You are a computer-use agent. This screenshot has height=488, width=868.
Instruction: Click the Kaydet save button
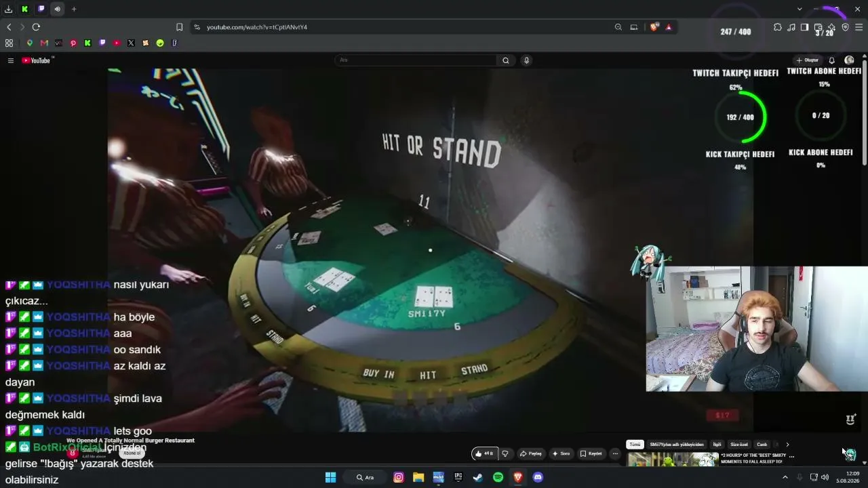[x=591, y=453]
